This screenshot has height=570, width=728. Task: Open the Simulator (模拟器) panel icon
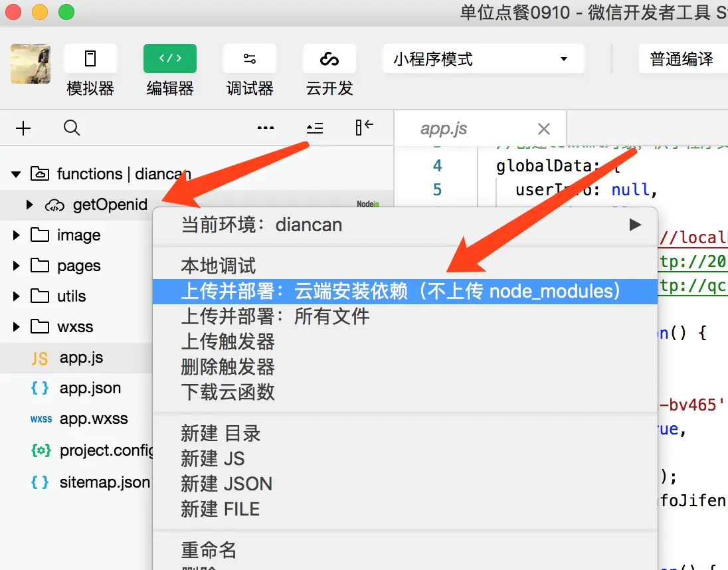coord(90,58)
